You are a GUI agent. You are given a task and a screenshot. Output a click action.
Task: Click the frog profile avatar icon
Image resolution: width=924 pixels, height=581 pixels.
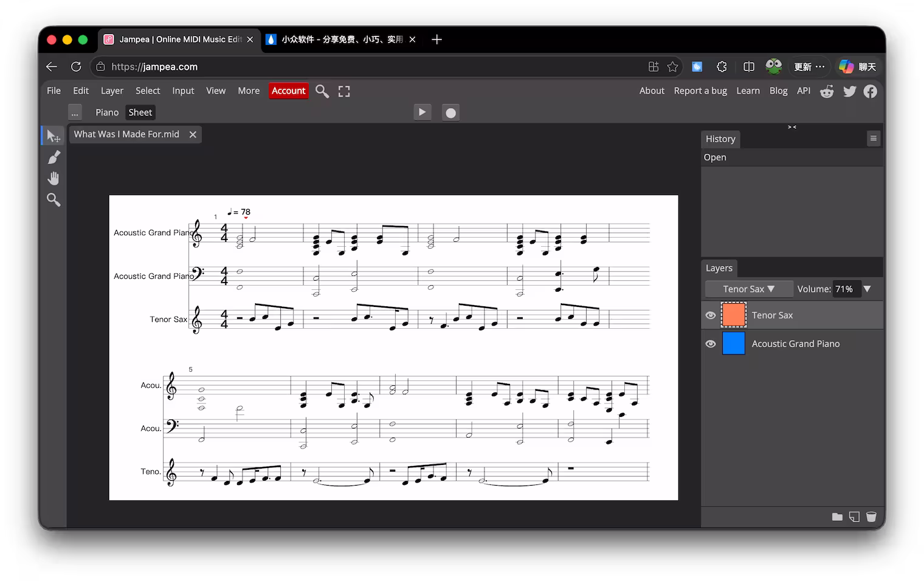[773, 66]
